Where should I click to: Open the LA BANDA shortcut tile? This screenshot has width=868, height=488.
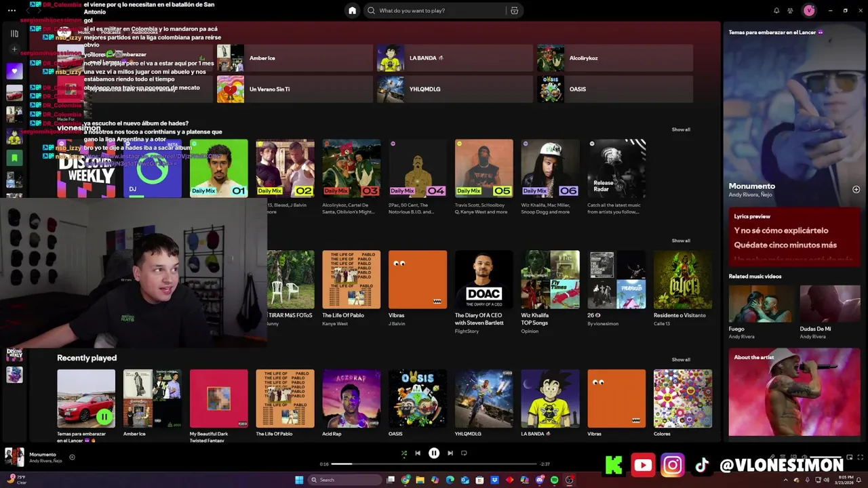(454, 58)
